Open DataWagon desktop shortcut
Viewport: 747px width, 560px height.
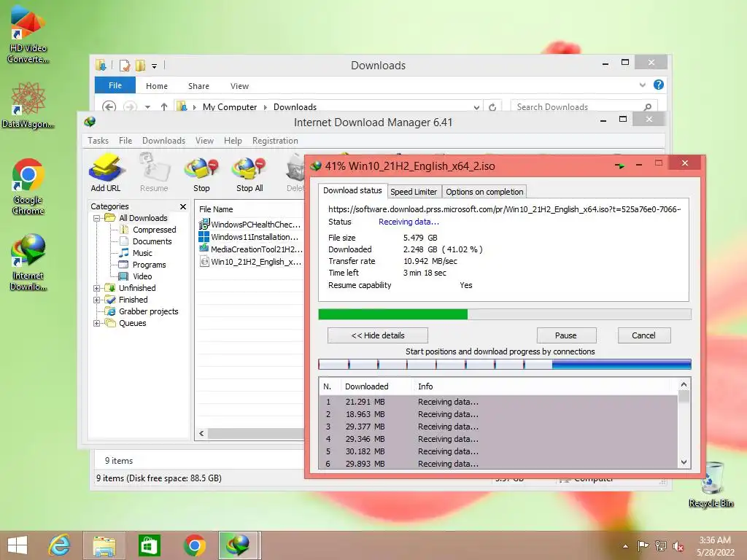point(28,106)
